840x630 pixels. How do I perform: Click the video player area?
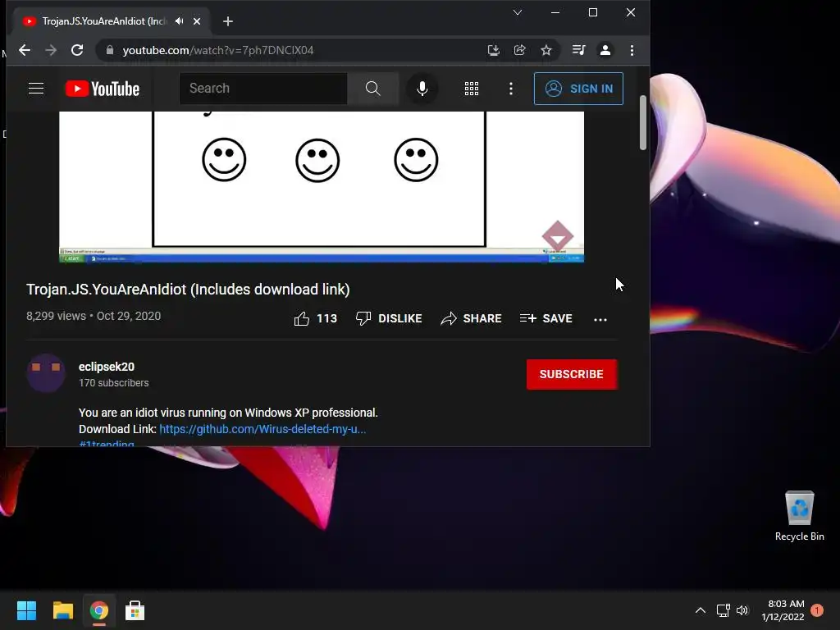click(x=322, y=186)
